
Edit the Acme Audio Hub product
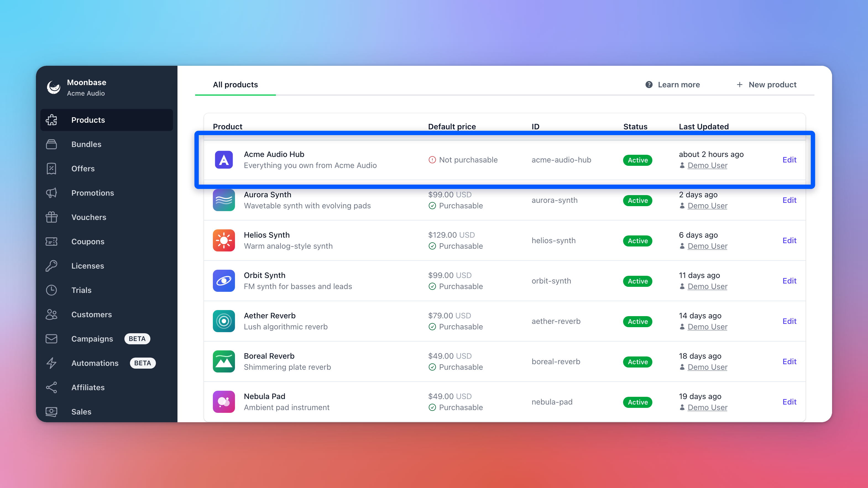(x=789, y=160)
